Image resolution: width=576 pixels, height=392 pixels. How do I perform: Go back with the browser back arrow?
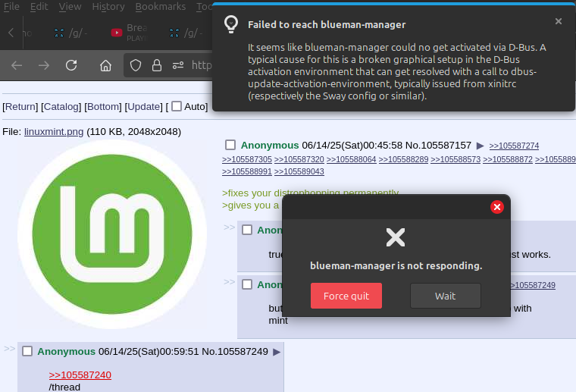tap(17, 65)
